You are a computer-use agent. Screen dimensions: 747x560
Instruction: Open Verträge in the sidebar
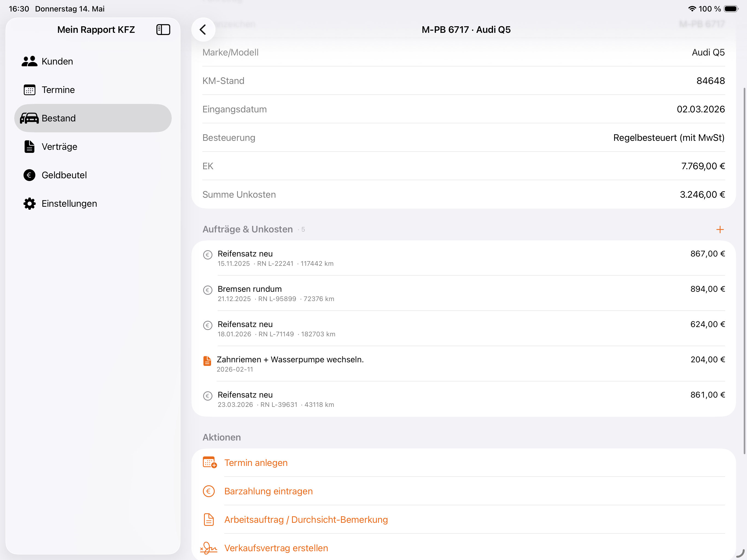93,147
